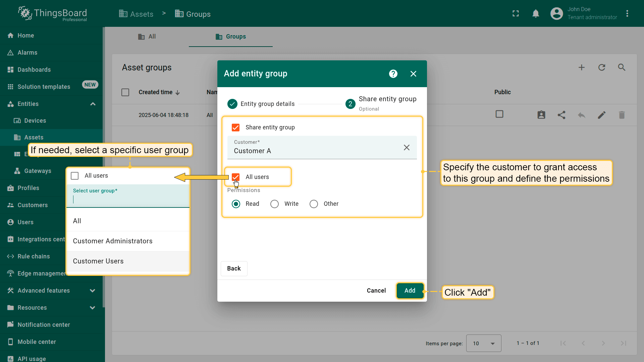Viewport: 644px width, 362px height.
Task: Uncheck the Share entity group checkbox
Action: [x=235, y=127]
